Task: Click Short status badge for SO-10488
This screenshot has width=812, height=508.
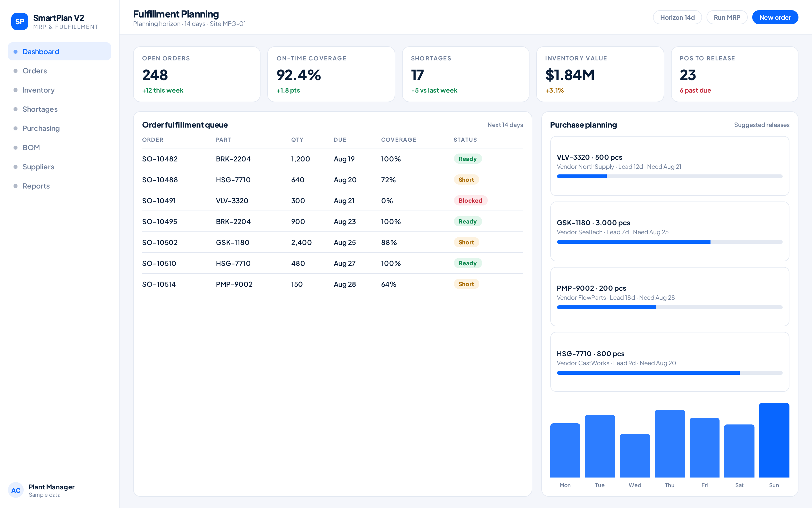Action: click(x=466, y=179)
